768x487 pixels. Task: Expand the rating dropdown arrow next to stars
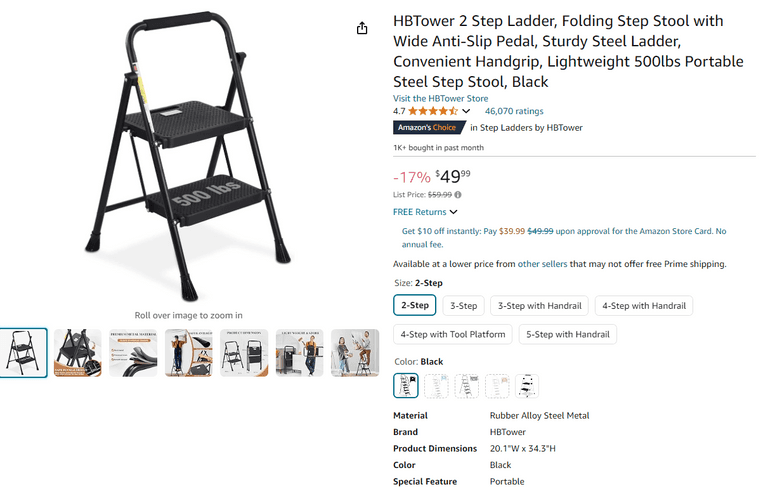click(466, 112)
